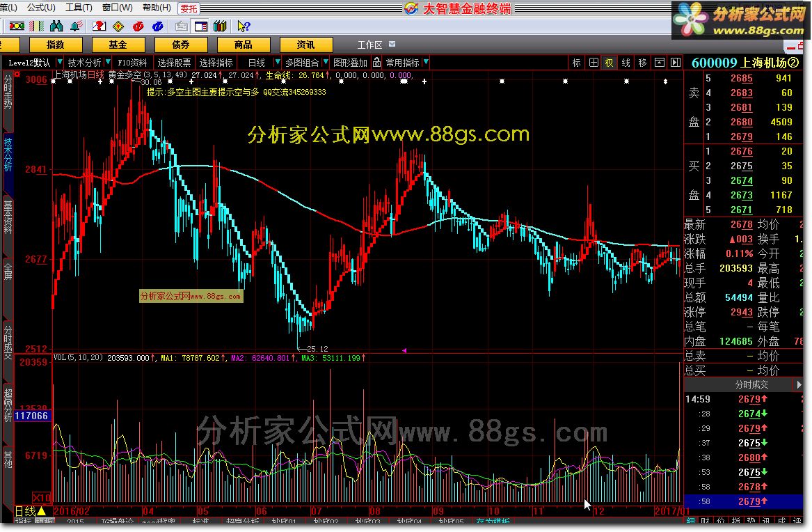Image resolution: width=812 pixels, height=532 pixels.
Task: Click the 委托 trading button
Action: (189, 8)
